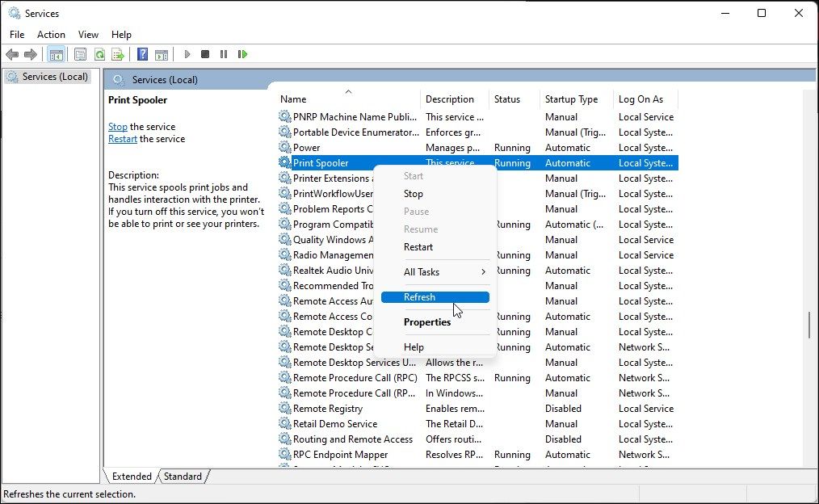Click the Stop the service link
Viewport: 819px width, 504px height.
118,127
